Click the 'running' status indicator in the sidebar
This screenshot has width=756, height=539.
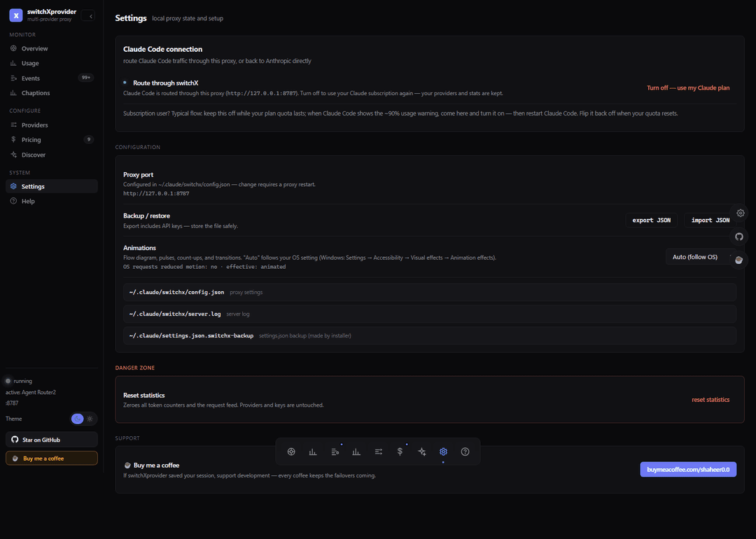point(19,381)
